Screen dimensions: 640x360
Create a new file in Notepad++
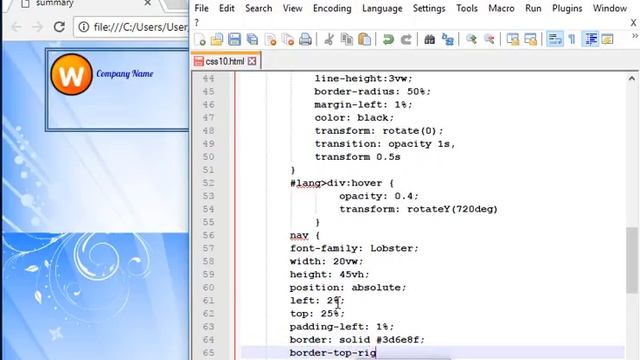pyautogui.click(x=200, y=39)
